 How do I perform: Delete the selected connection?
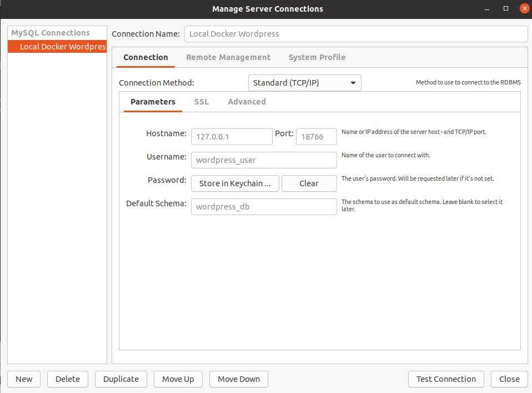pyautogui.click(x=68, y=379)
